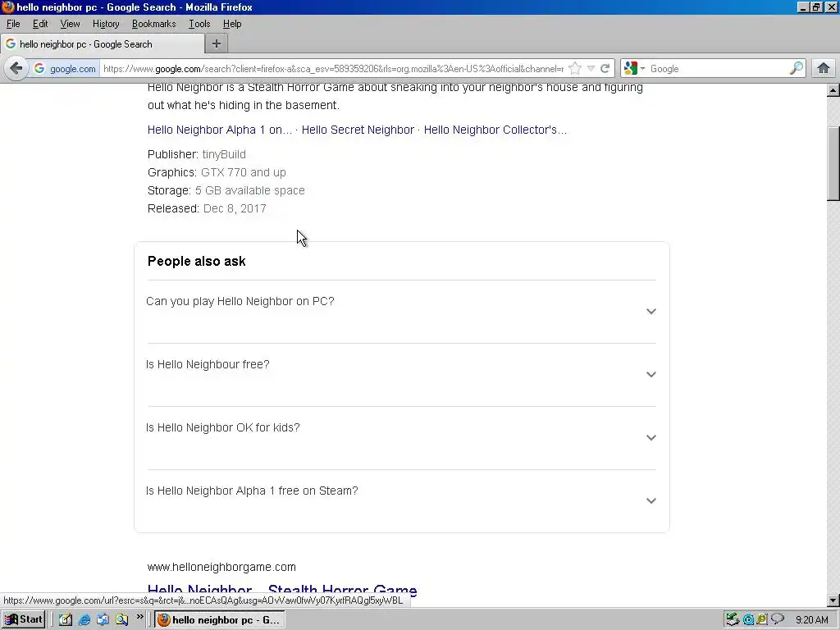Show more Quick Launch items chevron
This screenshot has width=840, height=630.
point(139,617)
